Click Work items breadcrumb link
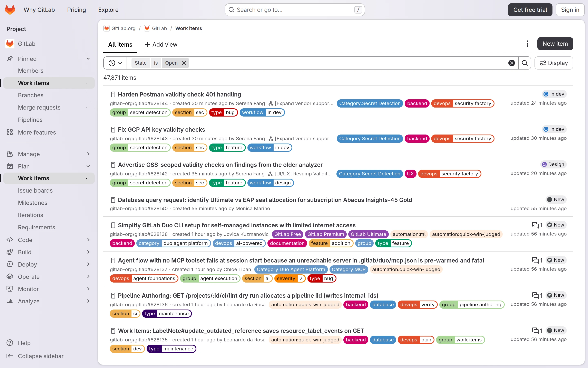Screen dimensions: 588x368 [x=189, y=28]
